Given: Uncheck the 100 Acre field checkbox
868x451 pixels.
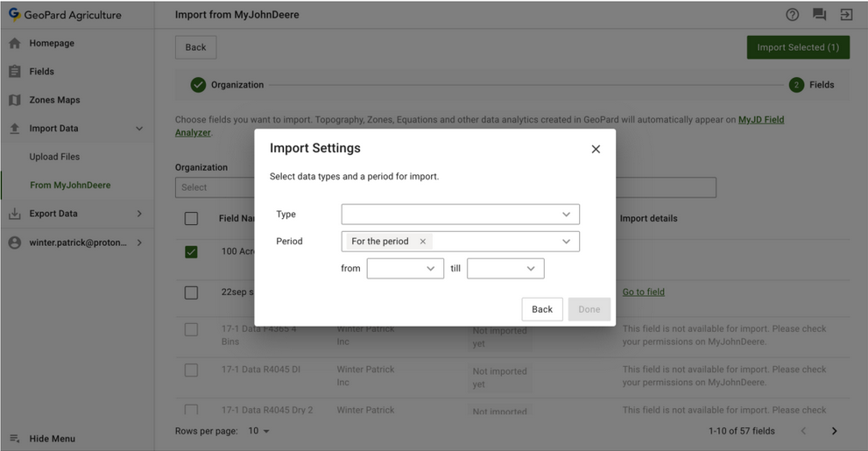Looking at the screenshot, I should [191, 252].
